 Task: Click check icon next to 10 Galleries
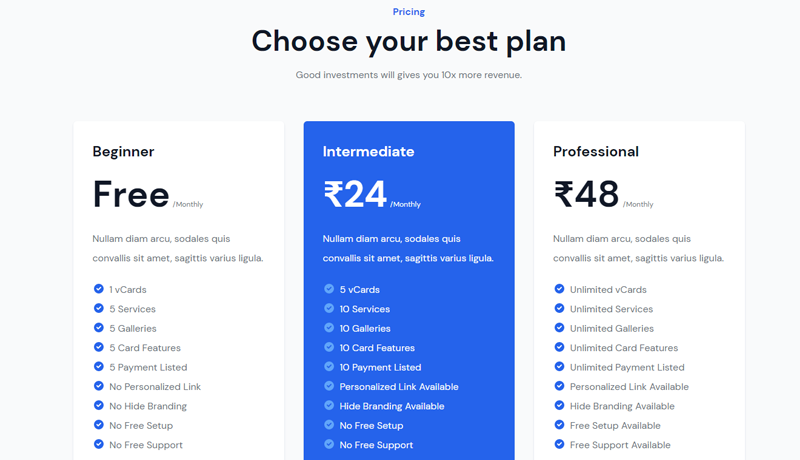(329, 328)
